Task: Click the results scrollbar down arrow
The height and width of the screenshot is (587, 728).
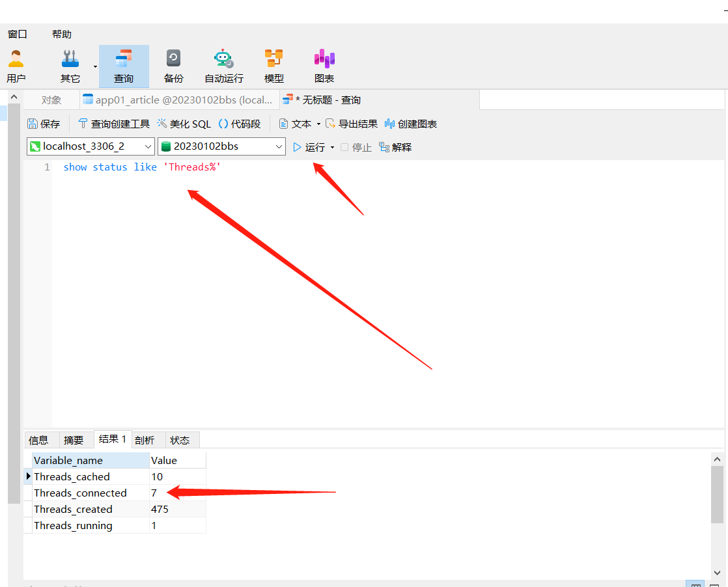Action: pyautogui.click(x=718, y=573)
